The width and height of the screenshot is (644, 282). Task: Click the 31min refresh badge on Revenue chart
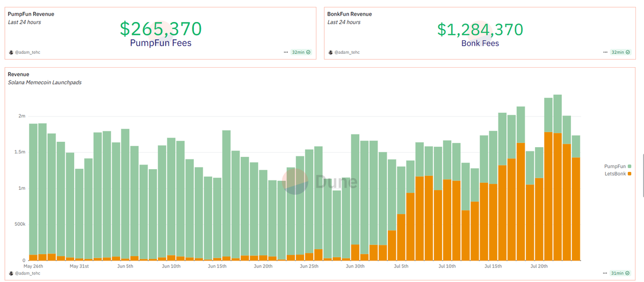621,273
